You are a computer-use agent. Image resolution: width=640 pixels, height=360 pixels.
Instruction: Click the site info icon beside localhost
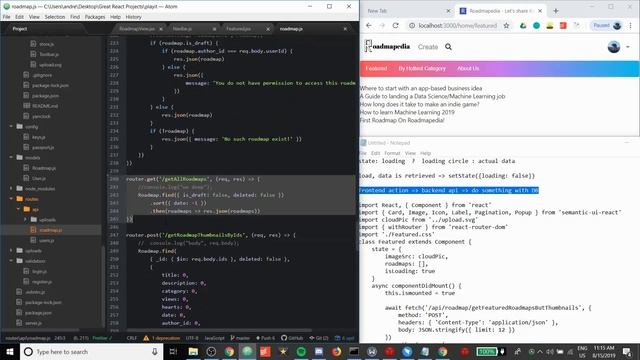click(x=412, y=25)
